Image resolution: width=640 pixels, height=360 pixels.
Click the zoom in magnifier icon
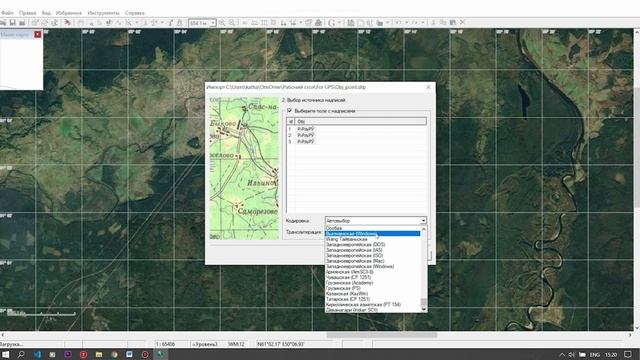pos(222,23)
